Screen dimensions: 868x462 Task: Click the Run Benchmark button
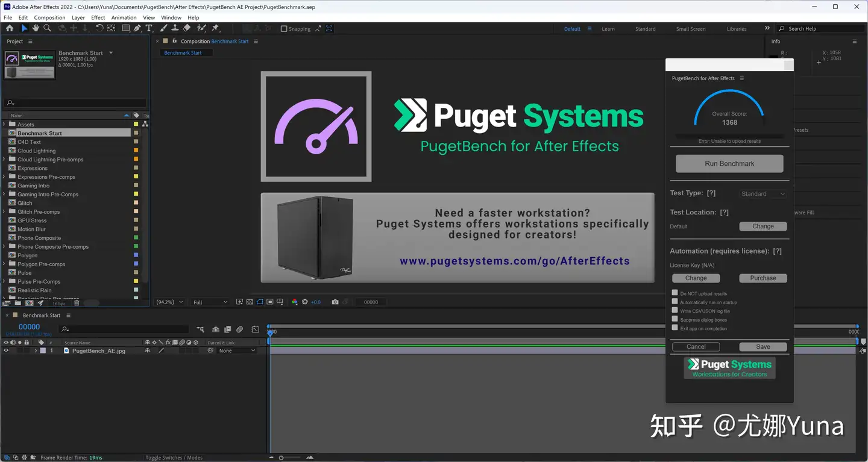click(729, 163)
